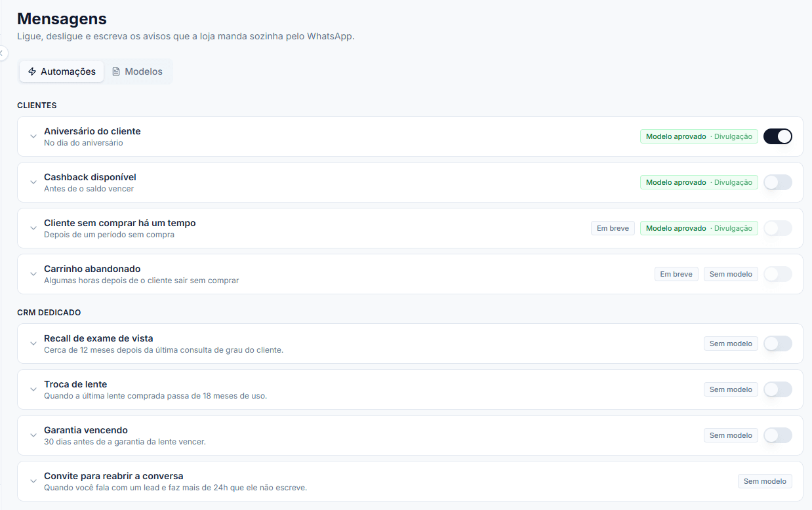Switch to the Automações tab
Image resolution: width=812 pixels, height=510 pixels.
[62, 71]
